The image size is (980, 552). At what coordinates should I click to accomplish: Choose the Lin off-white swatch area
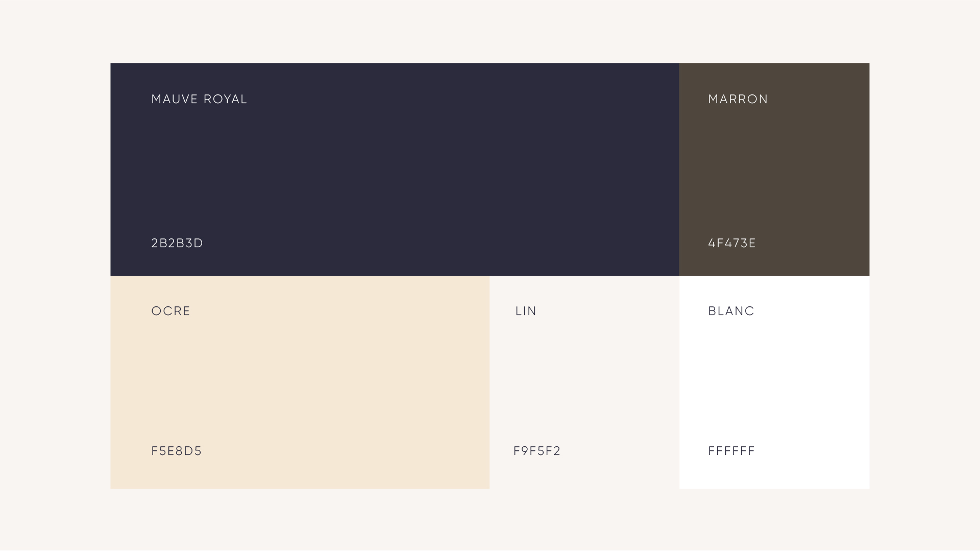click(584, 382)
